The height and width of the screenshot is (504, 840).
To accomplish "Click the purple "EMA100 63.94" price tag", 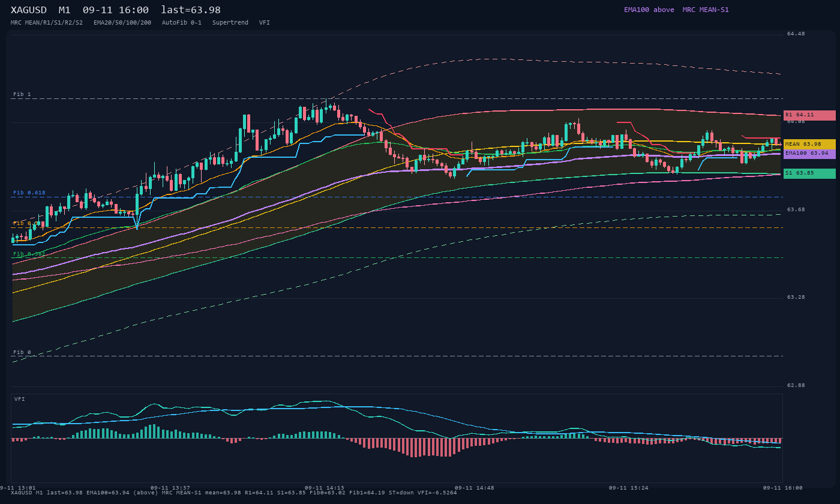I will 809,154.
